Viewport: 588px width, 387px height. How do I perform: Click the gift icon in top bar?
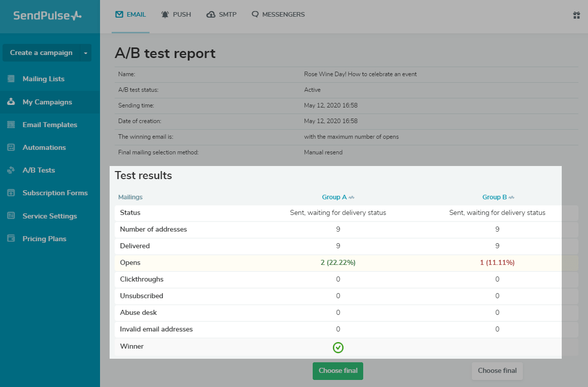576,15
